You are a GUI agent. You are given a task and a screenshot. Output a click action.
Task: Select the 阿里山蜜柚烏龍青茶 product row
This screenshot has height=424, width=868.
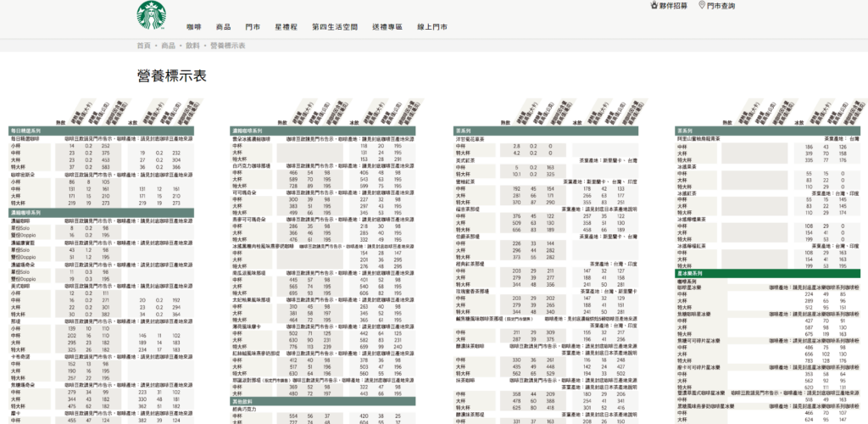pos(768,139)
